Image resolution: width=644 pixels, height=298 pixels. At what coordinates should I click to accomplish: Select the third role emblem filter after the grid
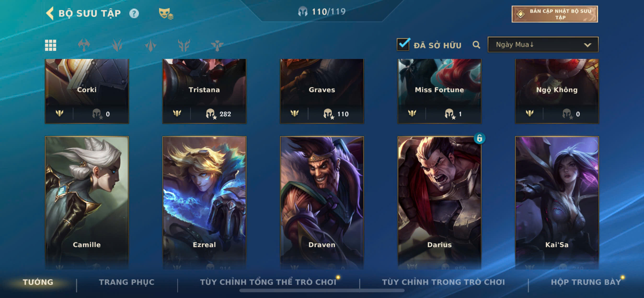[150, 45]
